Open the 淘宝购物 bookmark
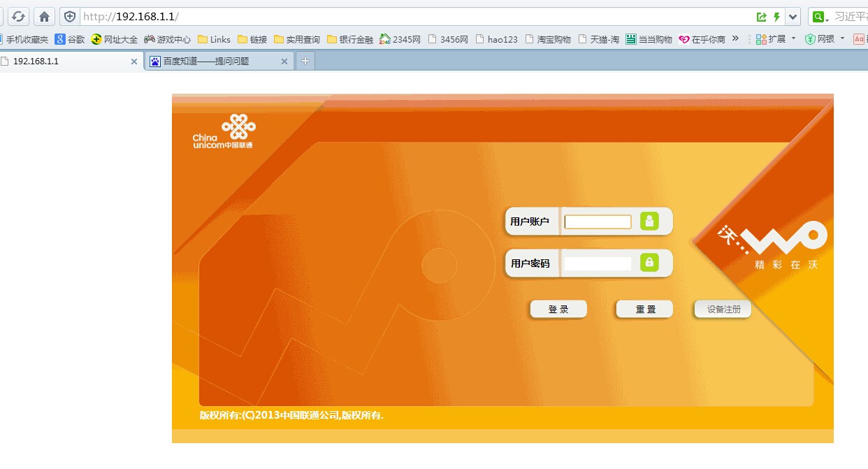The height and width of the screenshot is (469, 868). coord(548,39)
